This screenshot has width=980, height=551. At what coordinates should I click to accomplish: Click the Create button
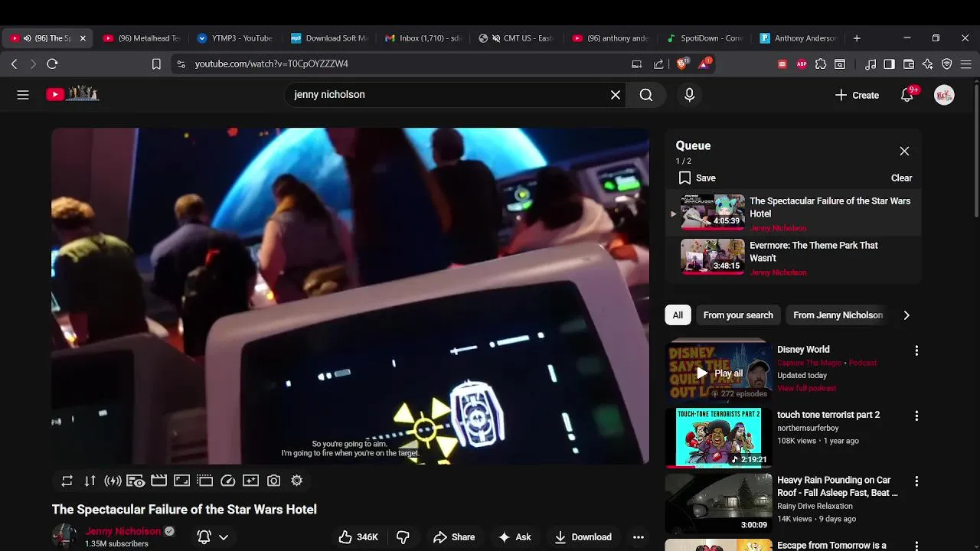pos(857,95)
